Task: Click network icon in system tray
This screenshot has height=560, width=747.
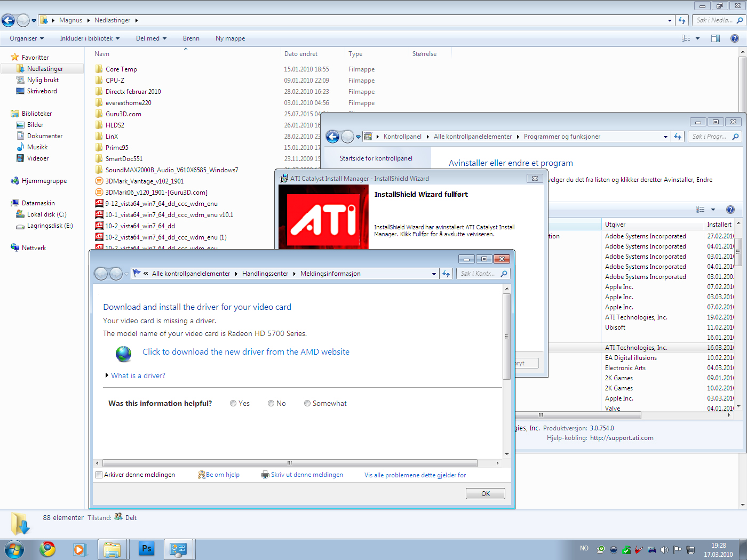Action: (690, 549)
